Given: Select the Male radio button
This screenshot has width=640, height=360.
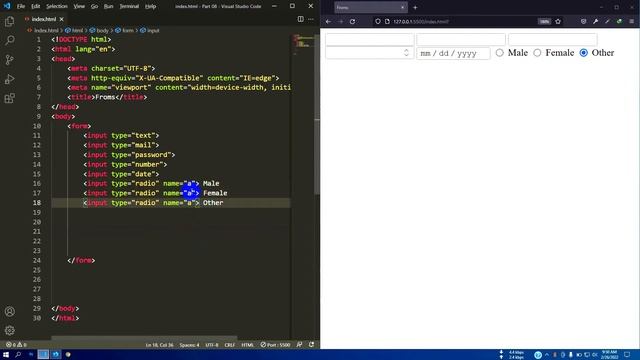Looking at the screenshot, I should [500, 53].
